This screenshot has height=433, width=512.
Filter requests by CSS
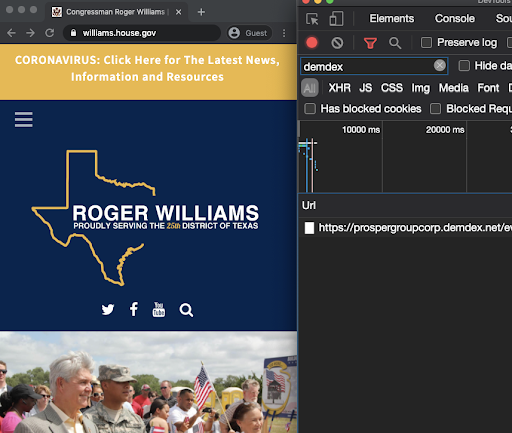click(x=392, y=88)
